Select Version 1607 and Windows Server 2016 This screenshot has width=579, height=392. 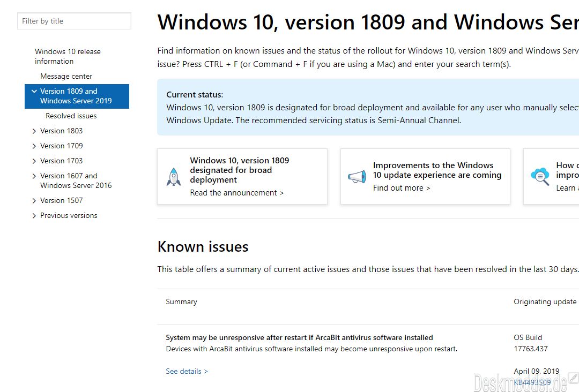[76, 180]
